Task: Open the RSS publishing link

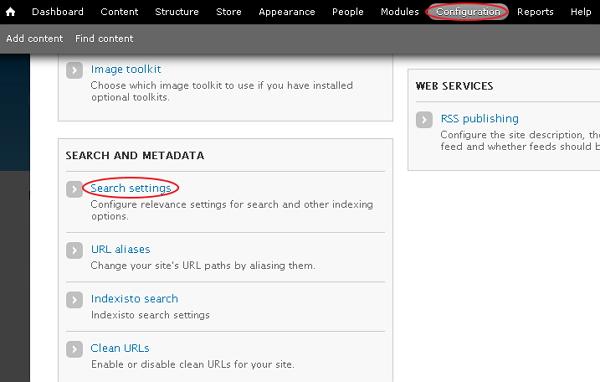Action: (x=479, y=119)
